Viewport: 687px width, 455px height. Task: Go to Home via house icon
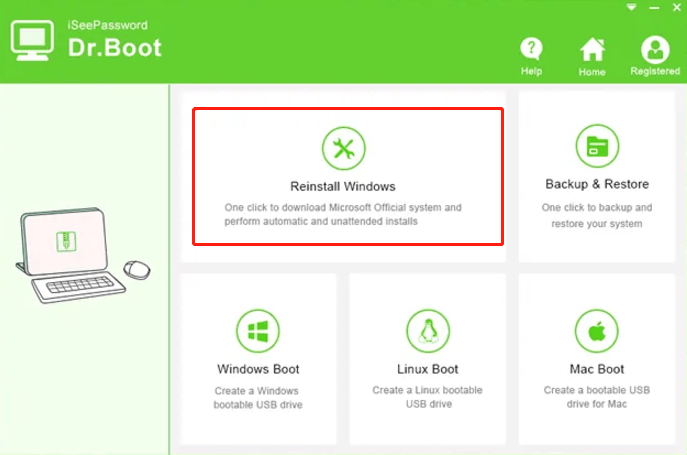(x=592, y=49)
